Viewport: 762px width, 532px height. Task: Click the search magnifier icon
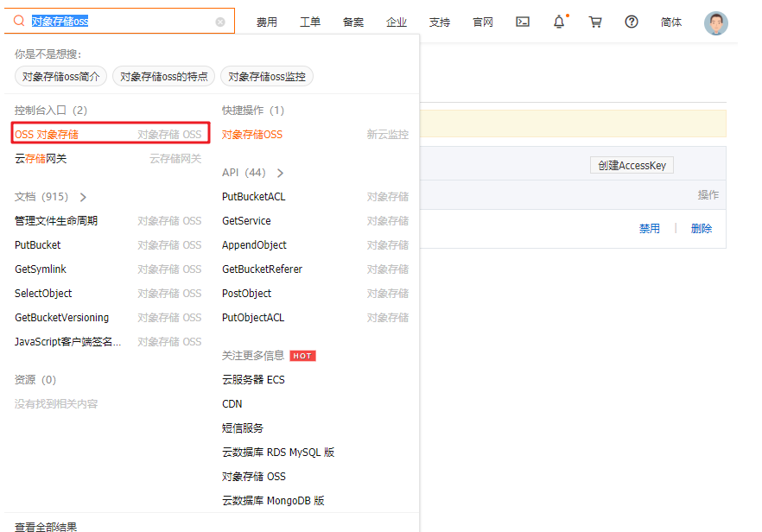click(19, 21)
